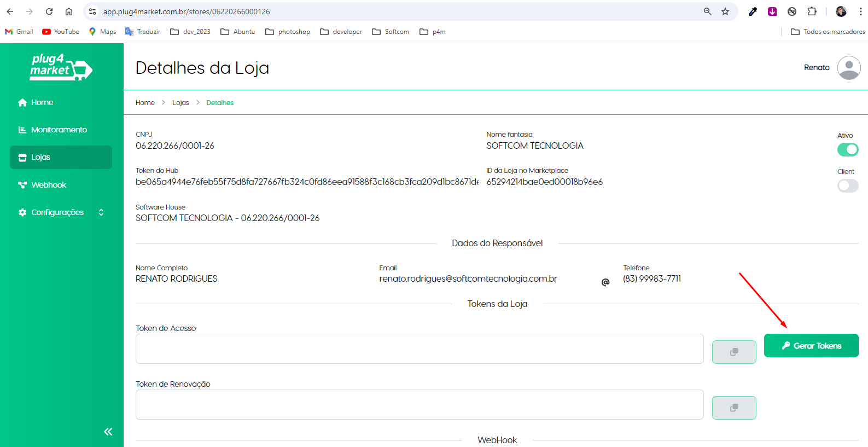Click the Lojas breadcrumb link
Image resolution: width=868 pixels, height=447 pixels.
(x=180, y=103)
